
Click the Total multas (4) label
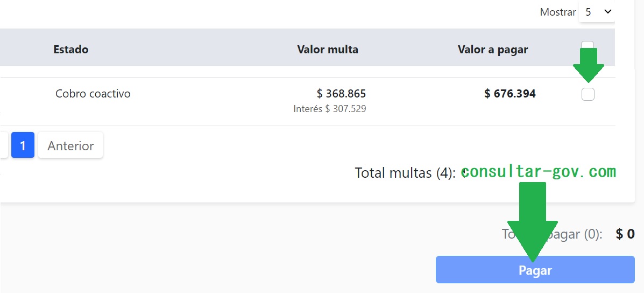405,173
